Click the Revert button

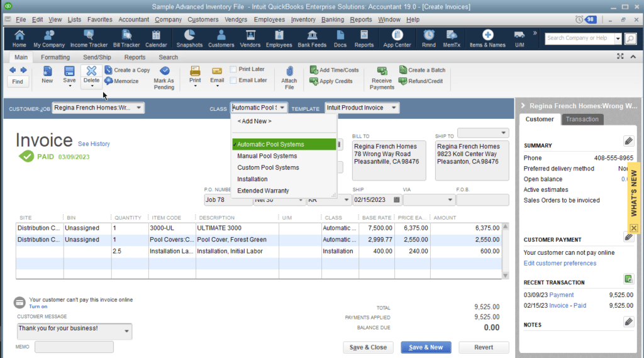click(484, 347)
